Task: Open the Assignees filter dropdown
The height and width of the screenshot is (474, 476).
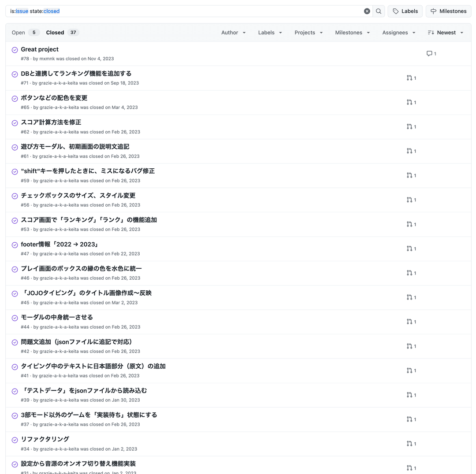Action: (x=399, y=32)
